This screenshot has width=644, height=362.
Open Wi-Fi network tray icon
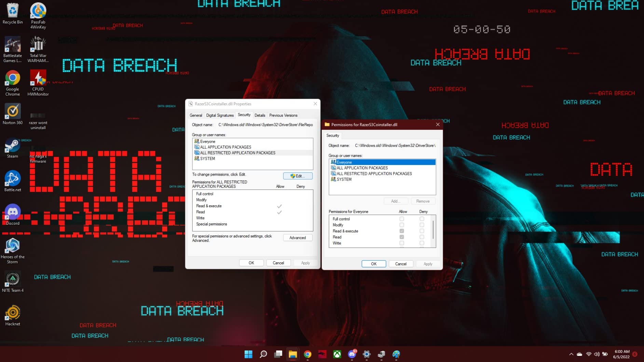[588, 354]
